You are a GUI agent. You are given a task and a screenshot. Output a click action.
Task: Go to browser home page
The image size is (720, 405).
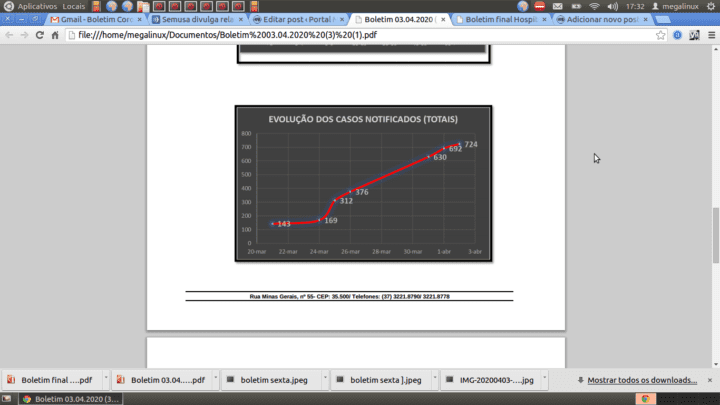click(55, 35)
